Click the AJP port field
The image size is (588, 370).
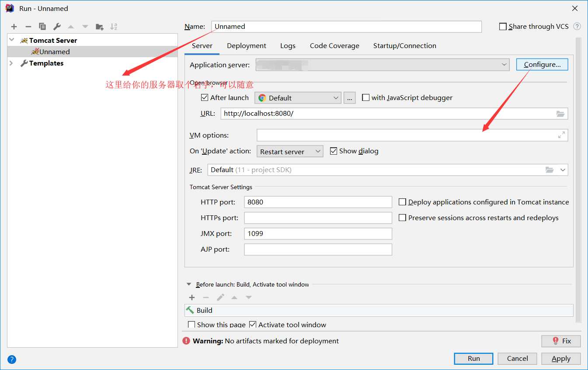pyautogui.click(x=318, y=249)
